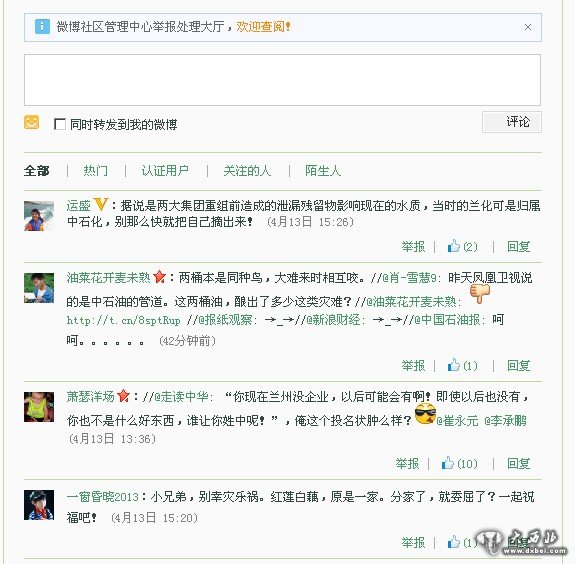Click the blue info icon in notice bar
Viewport: 575px width, 564px height.
point(42,27)
